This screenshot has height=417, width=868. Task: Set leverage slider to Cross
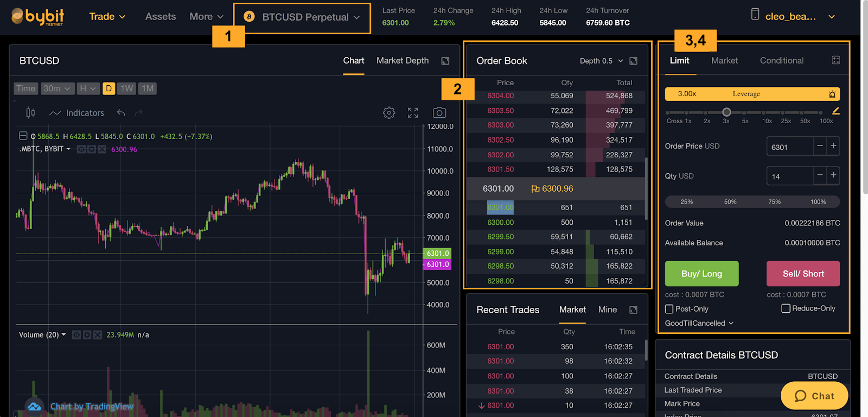tap(668, 112)
